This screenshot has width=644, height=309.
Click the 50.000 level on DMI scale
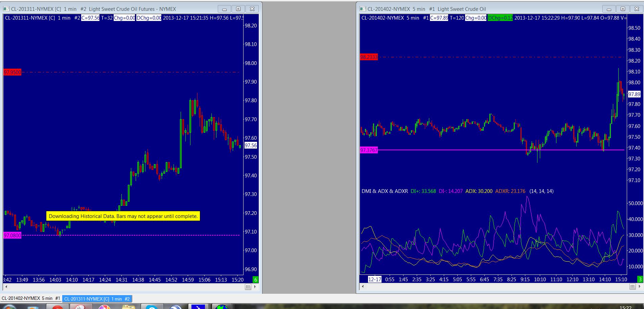tap(635, 203)
